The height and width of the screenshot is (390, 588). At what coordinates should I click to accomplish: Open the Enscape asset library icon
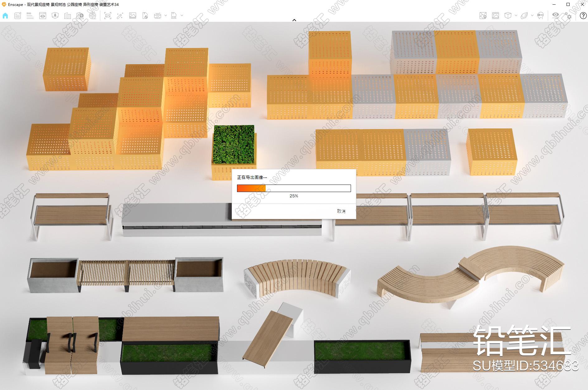pyautogui.click(x=55, y=16)
